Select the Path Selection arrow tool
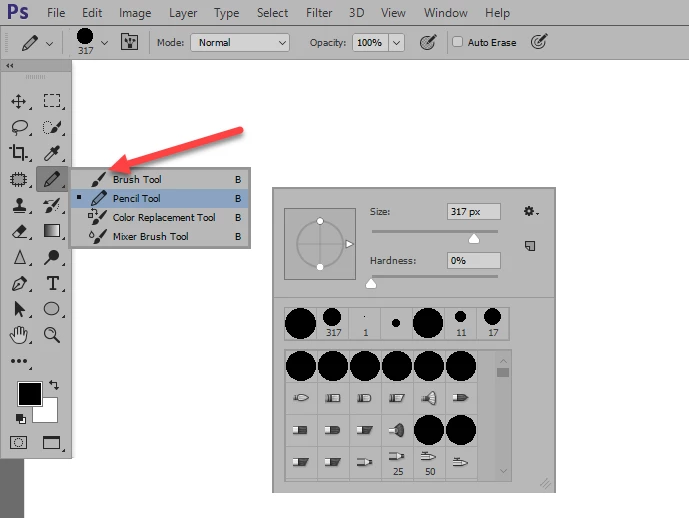 coord(19,309)
